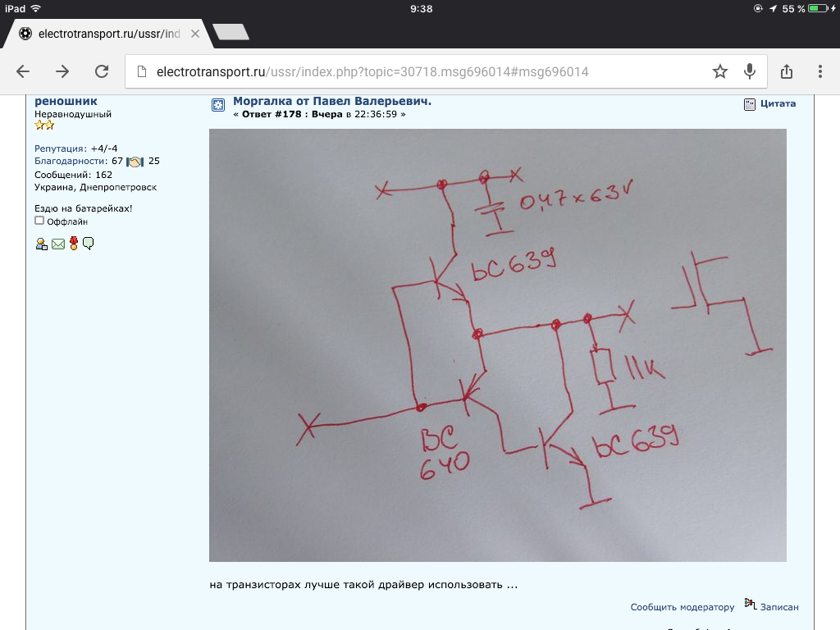Screen dimensions: 840x630
Task: Reload the current page
Action: [102, 71]
